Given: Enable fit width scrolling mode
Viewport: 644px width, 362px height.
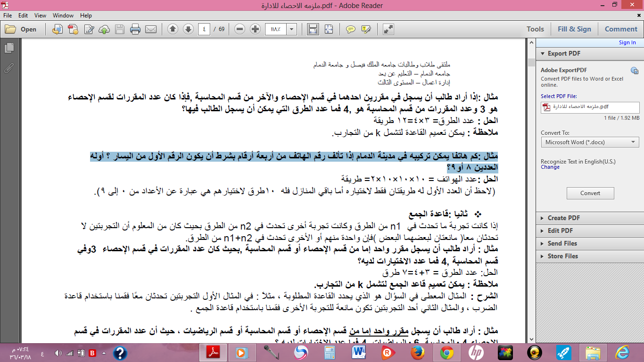Looking at the screenshot, I should click(313, 29).
